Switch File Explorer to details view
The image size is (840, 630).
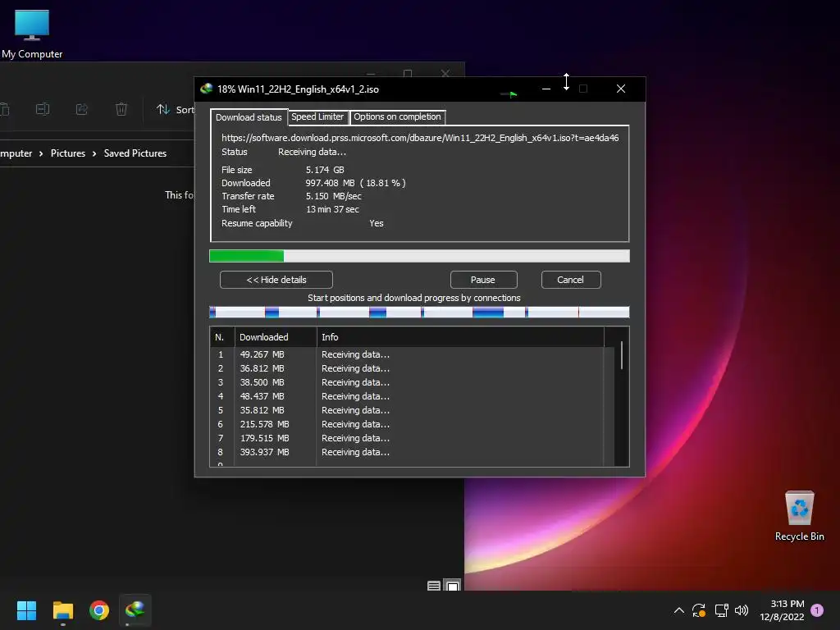point(434,586)
